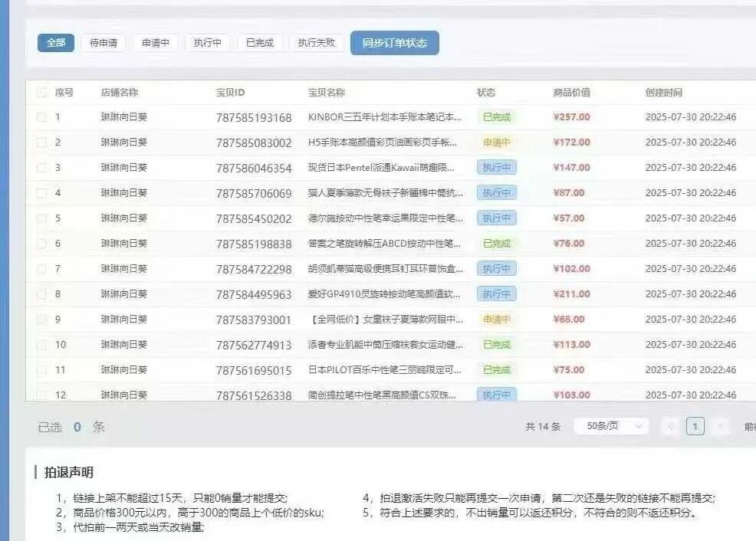This screenshot has width=756, height=541.
Task: Click page number 1 in pagination
Action: 695,427
